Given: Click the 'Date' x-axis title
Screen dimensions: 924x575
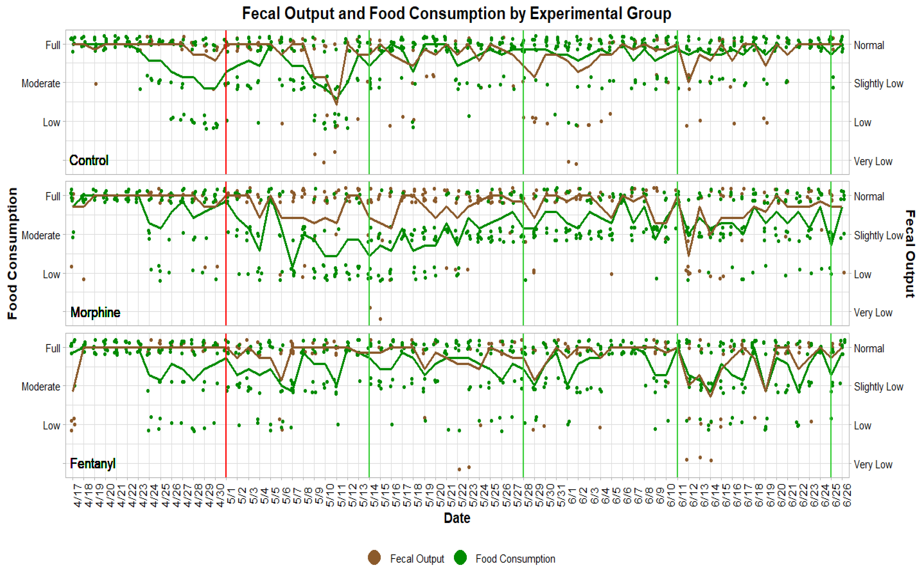Looking at the screenshot, I should pyautogui.click(x=457, y=518).
